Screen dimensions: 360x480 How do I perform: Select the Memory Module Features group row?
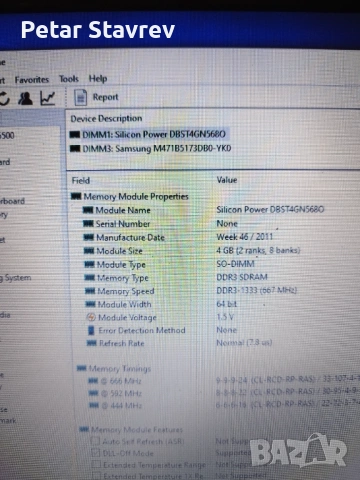tap(137, 430)
